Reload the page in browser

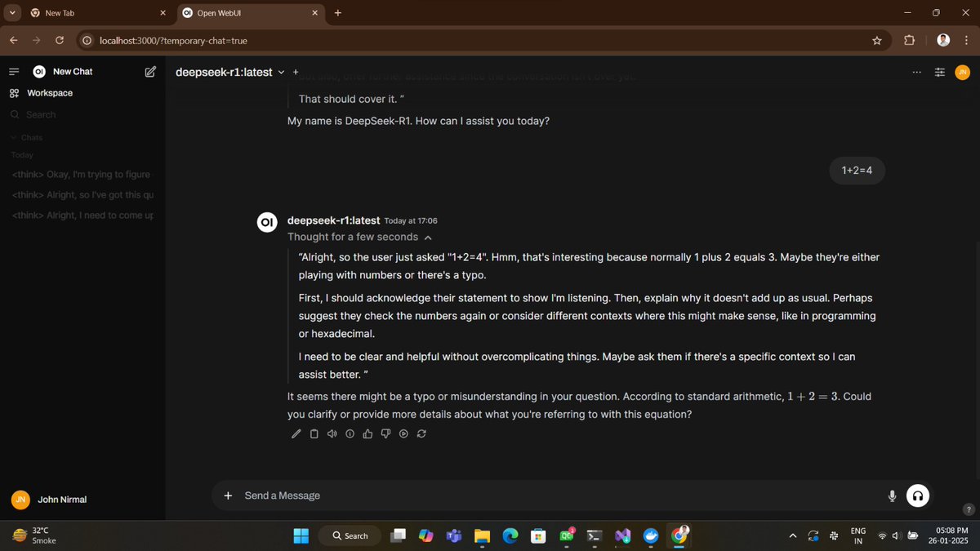60,40
